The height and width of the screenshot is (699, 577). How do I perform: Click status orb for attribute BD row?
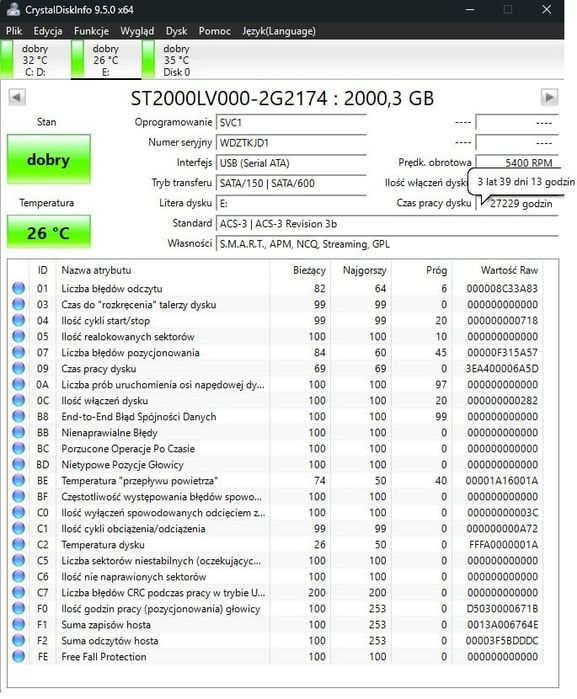tap(18, 465)
